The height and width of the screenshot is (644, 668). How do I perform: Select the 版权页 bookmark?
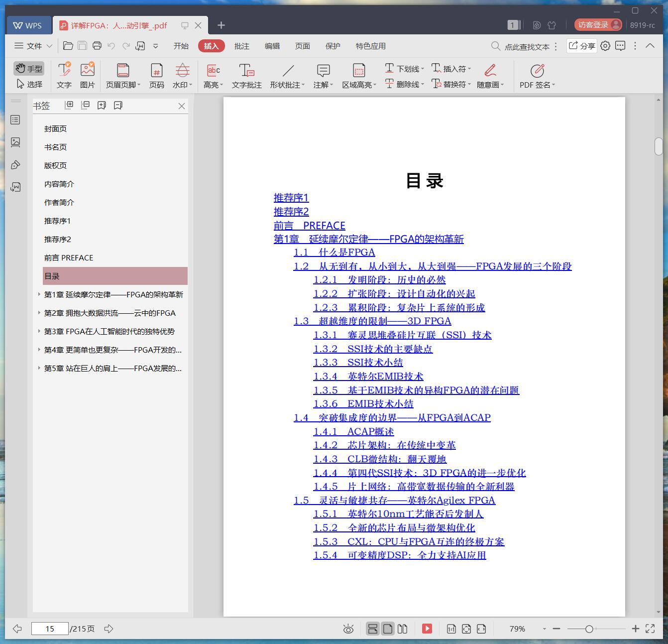point(55,165)
